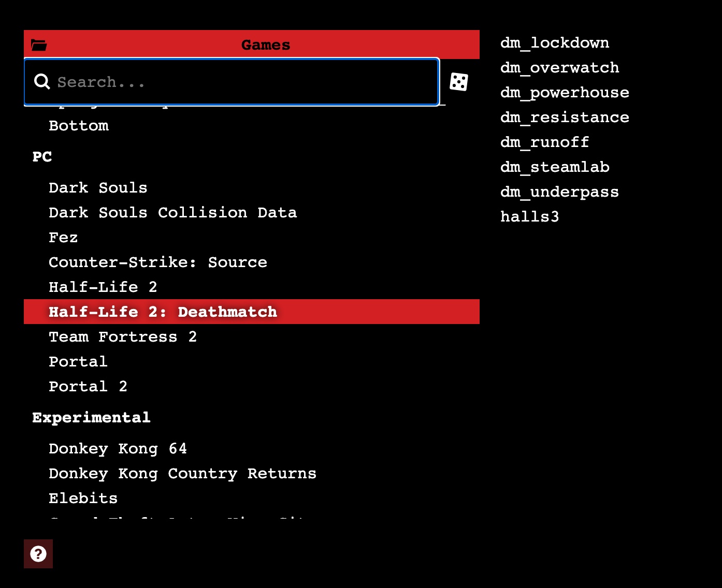
Task: Select the dm_runoff map
Action: tap(545, 142)
